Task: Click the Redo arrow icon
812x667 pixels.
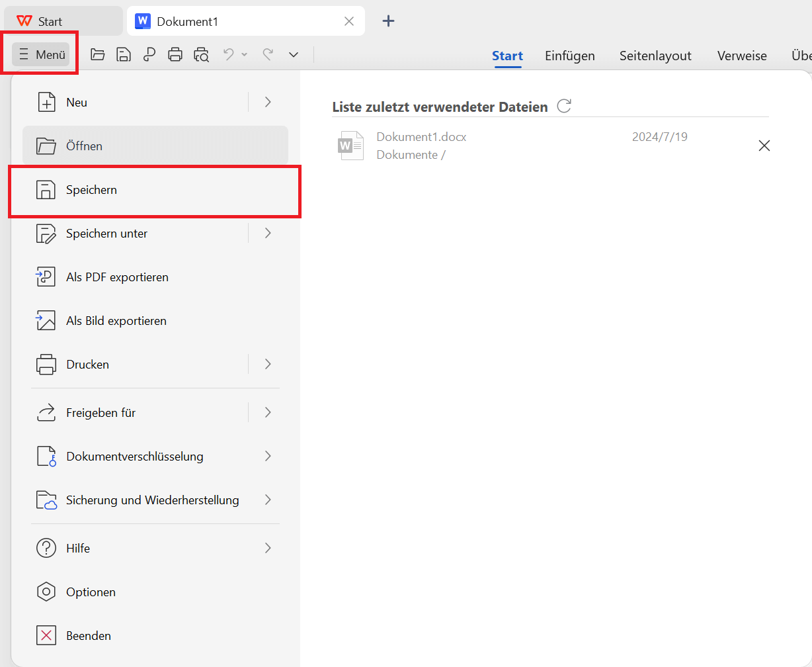Action: coord(267,54)
